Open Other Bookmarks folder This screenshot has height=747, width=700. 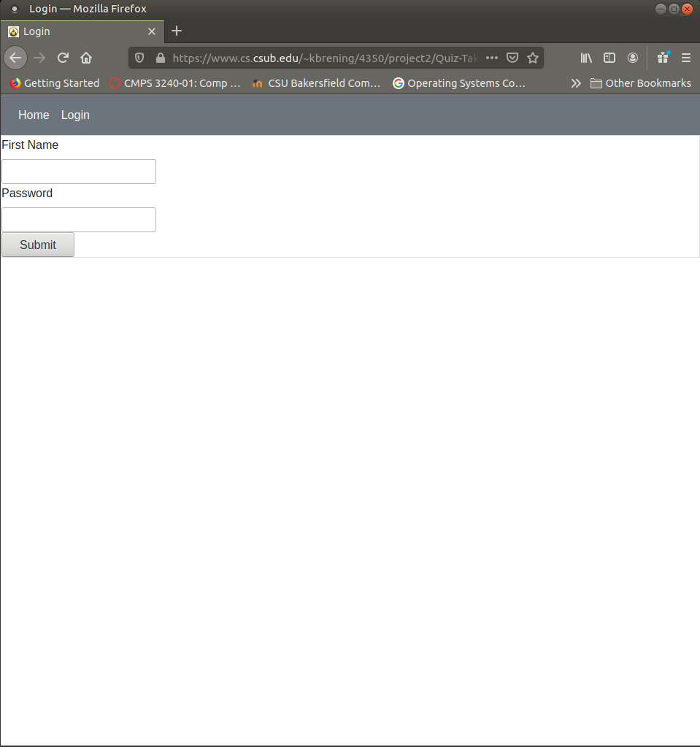click(641, 83)
